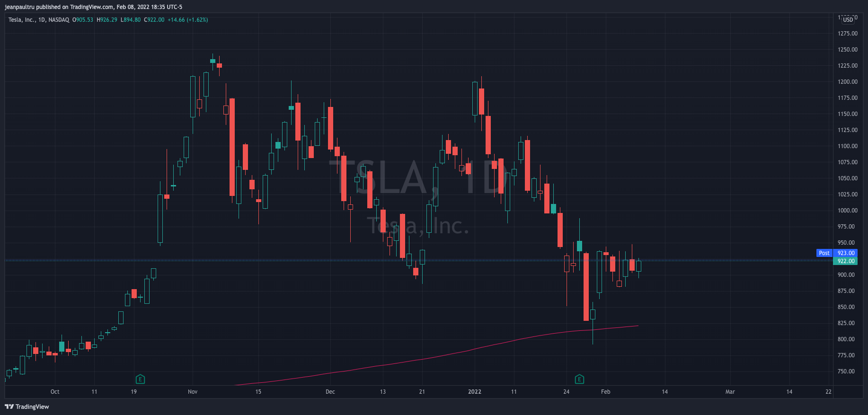Click the green 922.00 last price tag
Image resolution: width=868 pixels, height=415 pixels.
[845, 261]
